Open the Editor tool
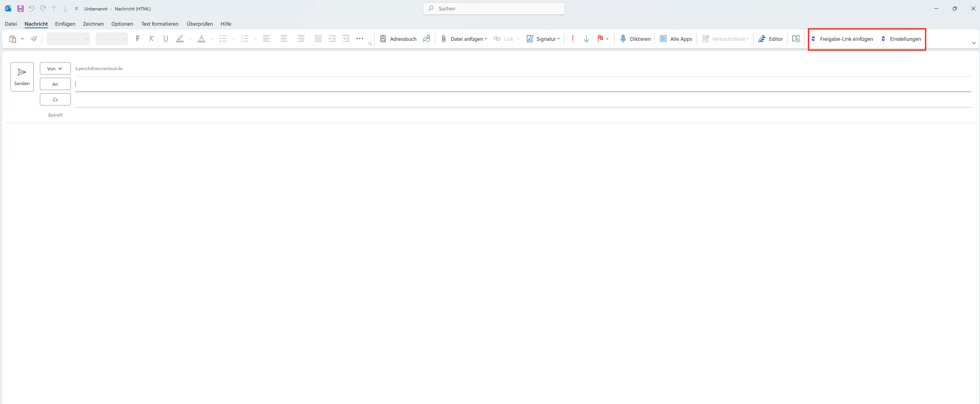Viewport: 980px width, 404px height. tap(770, 39)
